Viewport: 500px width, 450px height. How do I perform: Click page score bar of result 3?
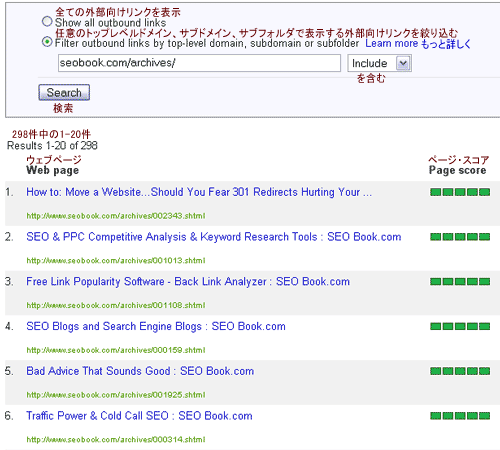click(x=460, y=281)
